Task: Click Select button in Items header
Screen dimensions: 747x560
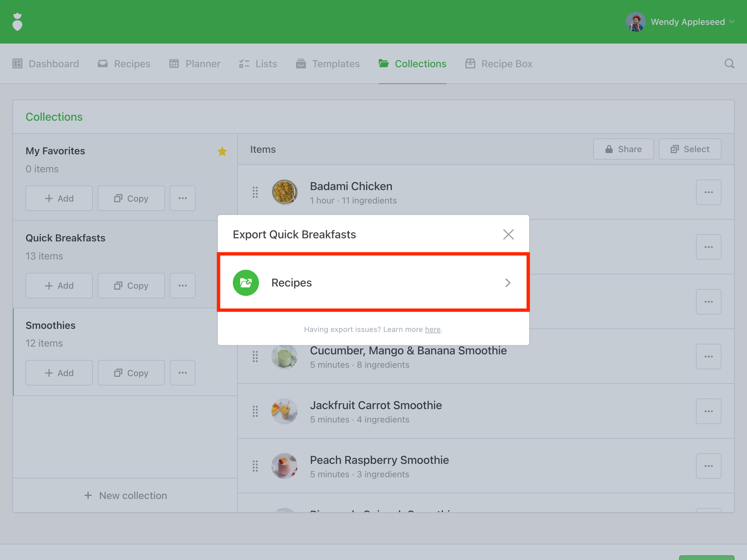Action: (x=690, y=149)
